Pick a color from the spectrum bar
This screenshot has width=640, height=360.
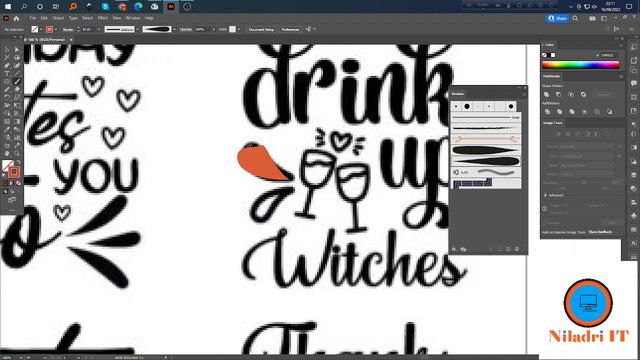click(x=581, y=64)
